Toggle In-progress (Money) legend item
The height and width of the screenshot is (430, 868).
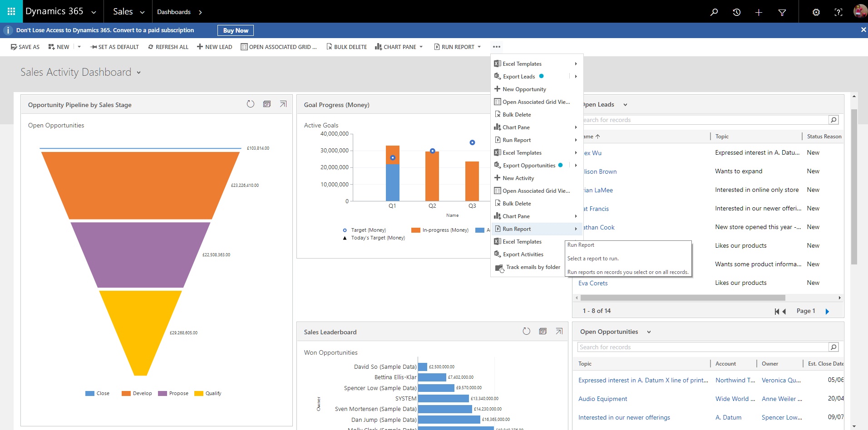pyautogui.click(x=439, y=230)
